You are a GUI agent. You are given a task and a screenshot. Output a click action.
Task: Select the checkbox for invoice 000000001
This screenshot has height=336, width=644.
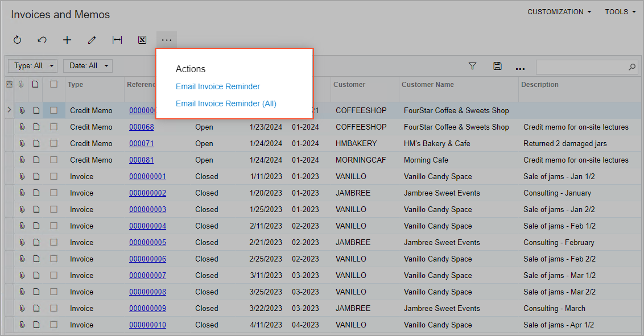[53, 176]
